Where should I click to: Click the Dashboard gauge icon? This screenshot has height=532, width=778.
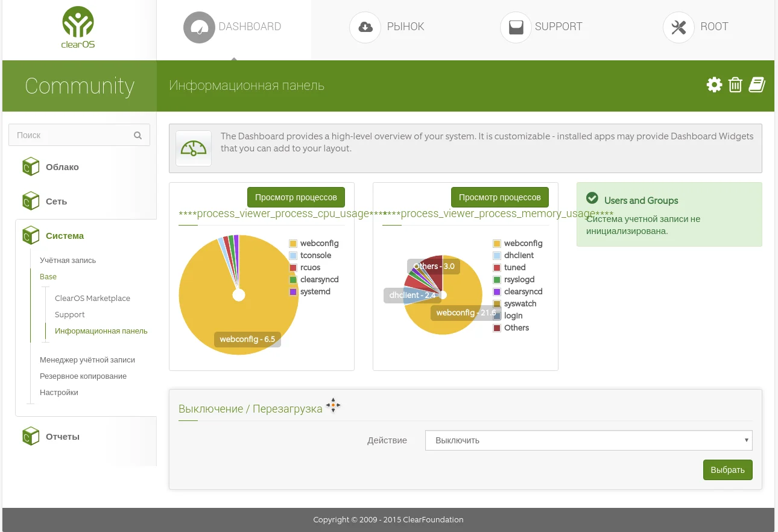(199, 28)
